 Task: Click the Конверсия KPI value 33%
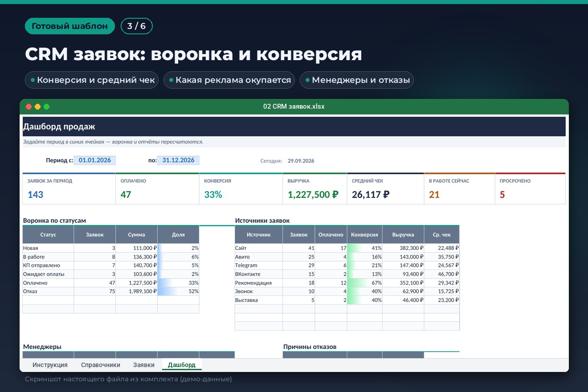coord(213,195)
